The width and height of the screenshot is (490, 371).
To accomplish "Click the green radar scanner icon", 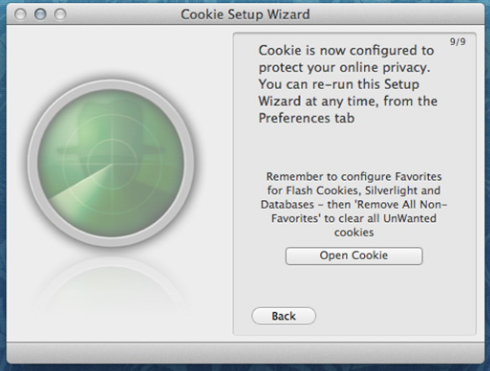I will point(111,163).
